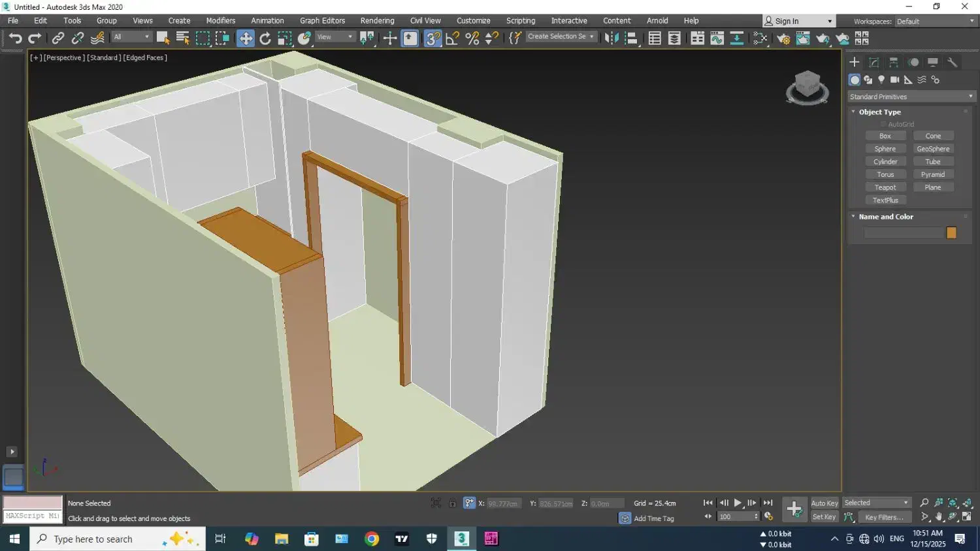The height and width of the screenshot is (551, 980).
Task: Click the orange object color swatch
Action: (951, 233)
